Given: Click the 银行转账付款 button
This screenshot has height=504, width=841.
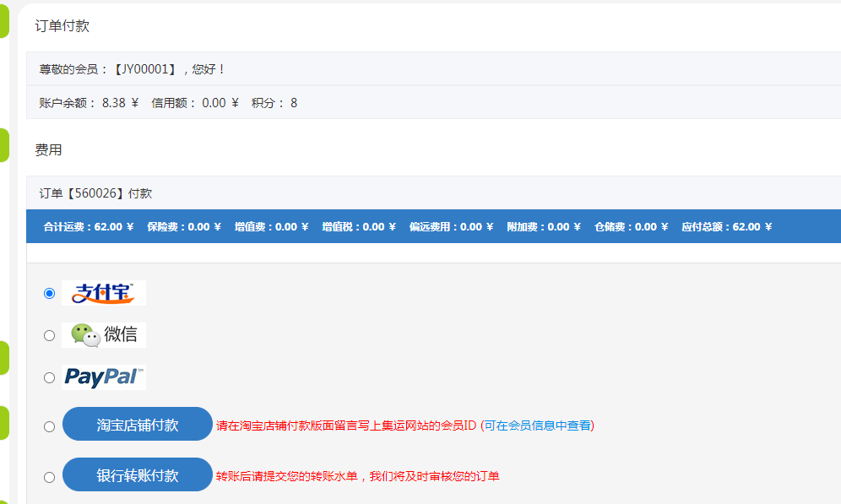Looking at the screenshot, I should 138,474.
